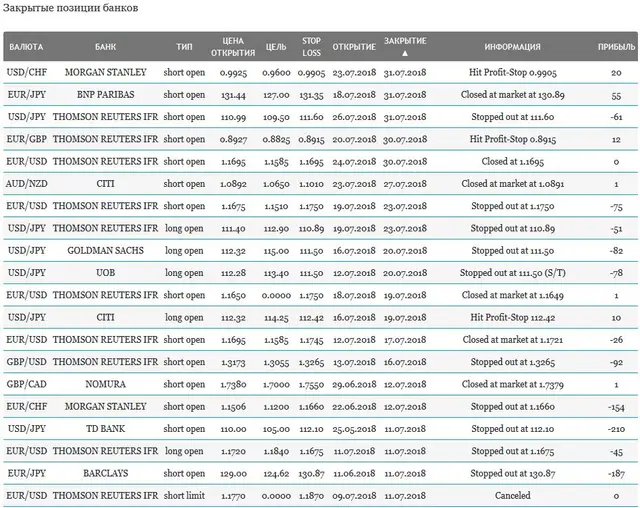Click profit value -210
The width and height of the screenshot is (640, 508).
point(616,429)
